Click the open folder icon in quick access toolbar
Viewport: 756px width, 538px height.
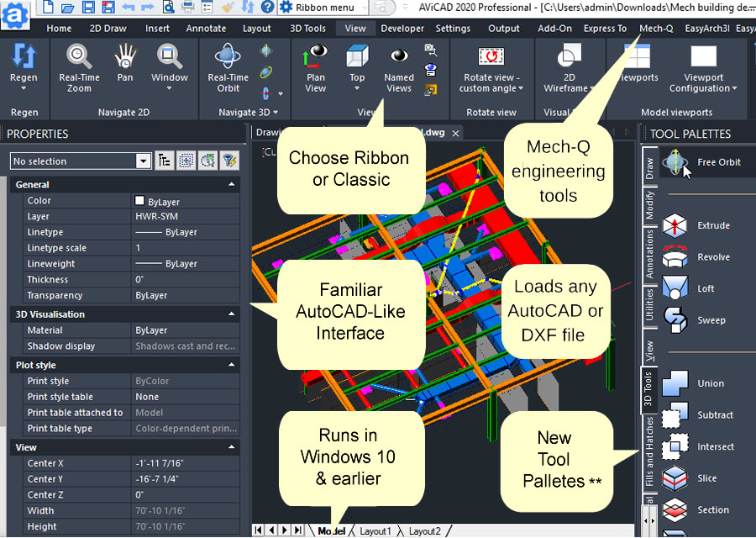[x=67, y=7]
